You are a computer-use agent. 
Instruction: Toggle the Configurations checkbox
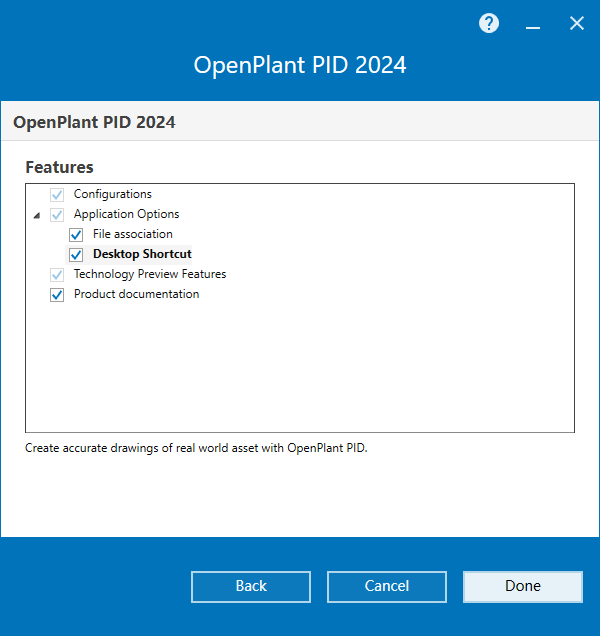click(x=57, y=195)
